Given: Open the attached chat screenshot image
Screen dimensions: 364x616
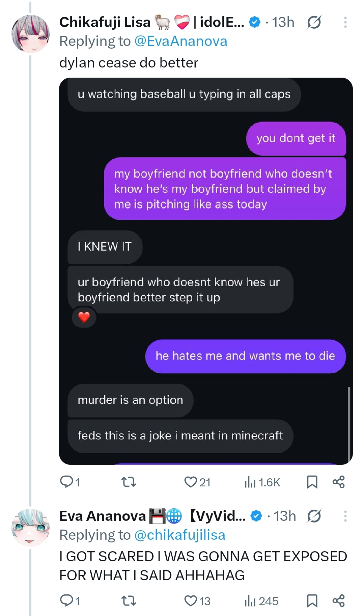Looking at the screenshot, I should click(x=206, y=271).
